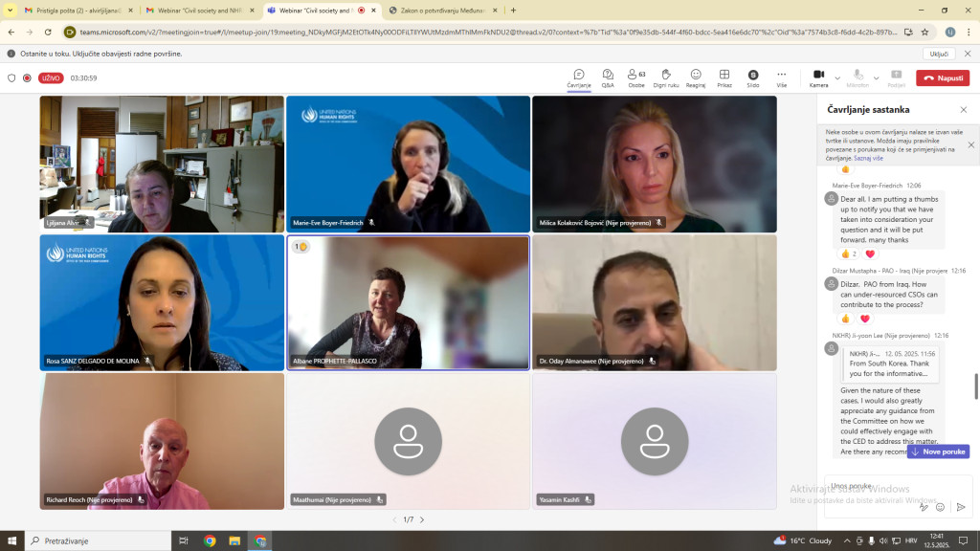
Task: Open emoji picker in message box
Action: [x=941, y=507]
